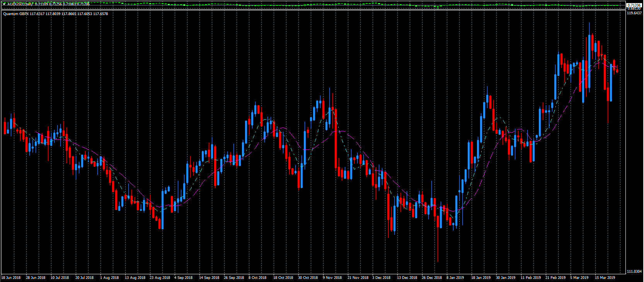Viewport: 644px width, 282px height.
Task: Select the Quantum GBPX indicator label
Action: click(x=16, y=14)
